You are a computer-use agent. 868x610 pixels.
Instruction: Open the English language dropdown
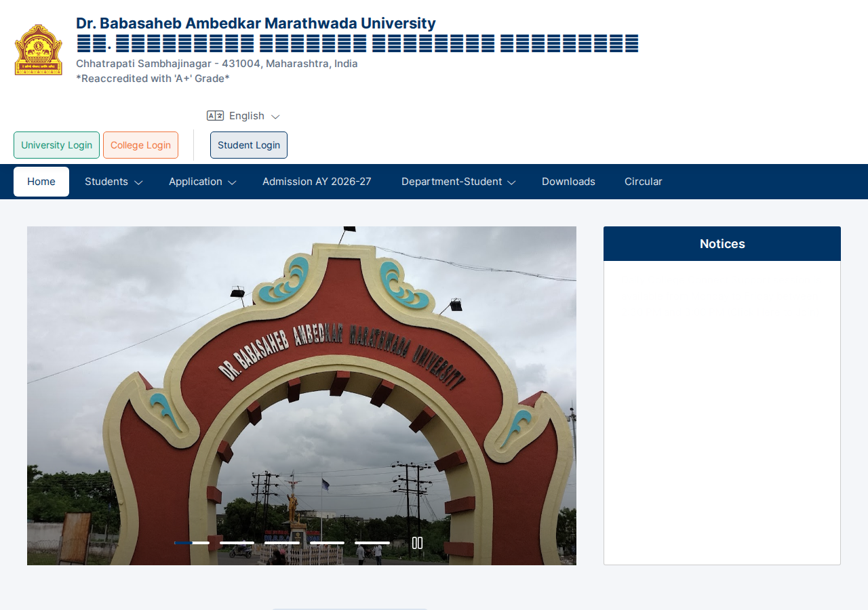[x=243, y=116]
